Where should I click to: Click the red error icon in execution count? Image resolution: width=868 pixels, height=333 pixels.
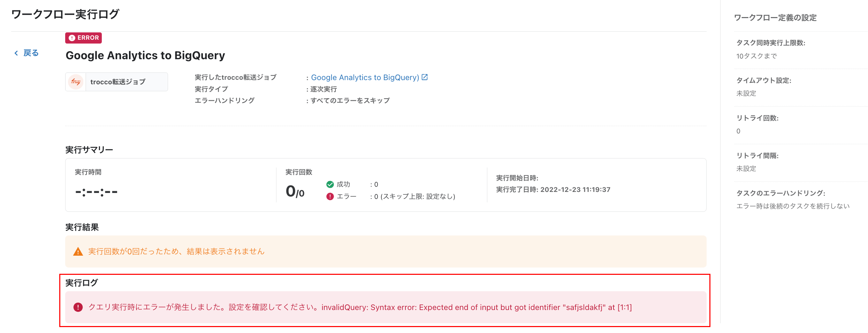[330, 196]
